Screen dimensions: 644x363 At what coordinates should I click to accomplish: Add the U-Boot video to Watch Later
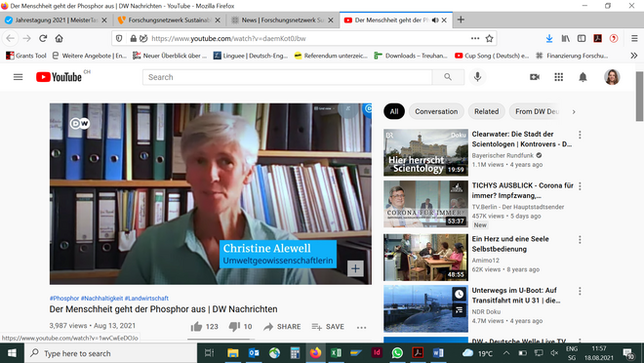[x=459, y=294]
